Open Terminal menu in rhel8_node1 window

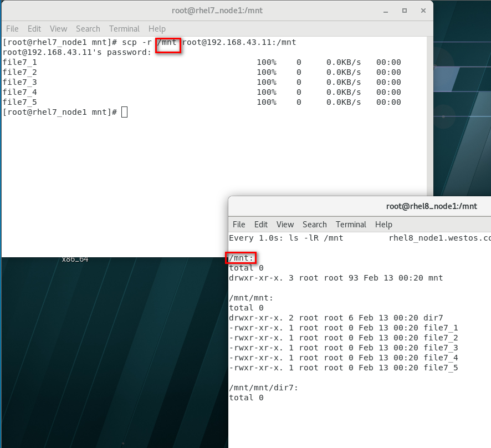(x=351, y=225)
